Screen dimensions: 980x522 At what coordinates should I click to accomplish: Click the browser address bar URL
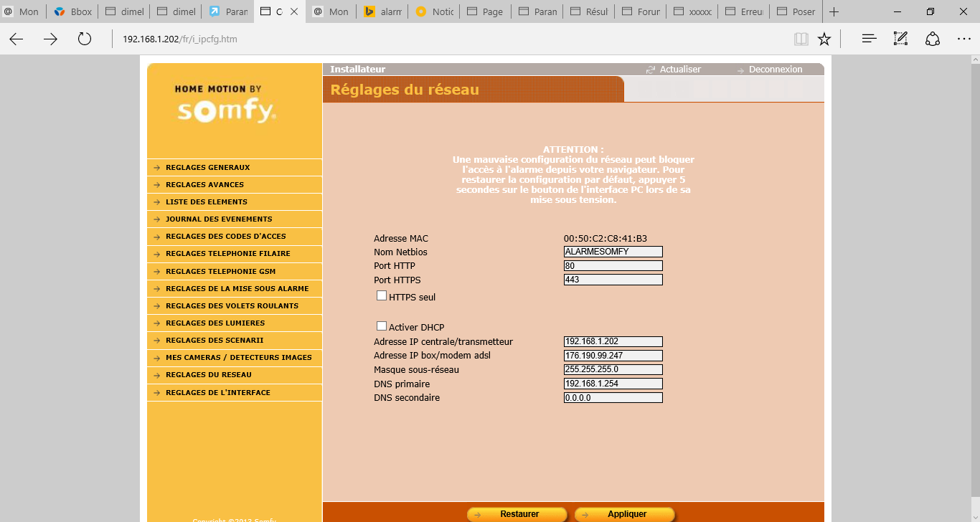click(179, 39)
